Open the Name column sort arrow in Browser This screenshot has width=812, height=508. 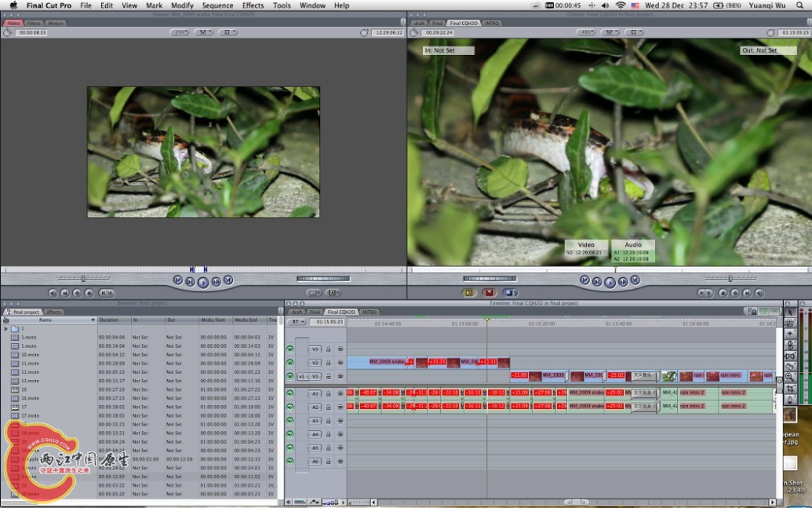[x=93, y=320]
